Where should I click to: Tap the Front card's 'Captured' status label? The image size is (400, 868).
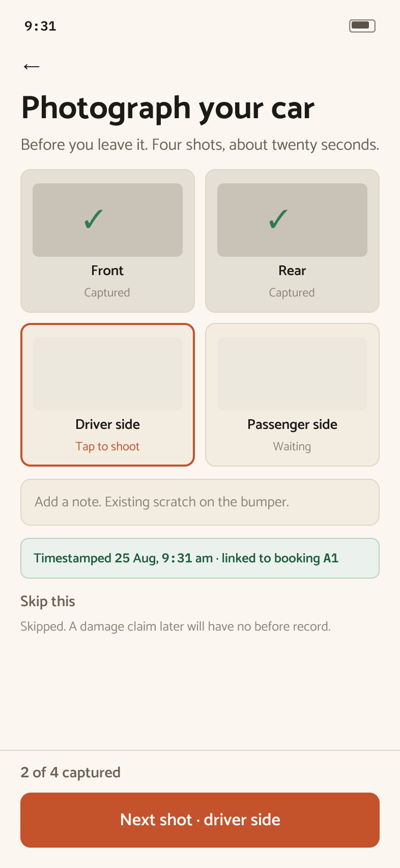click(107, 292)
